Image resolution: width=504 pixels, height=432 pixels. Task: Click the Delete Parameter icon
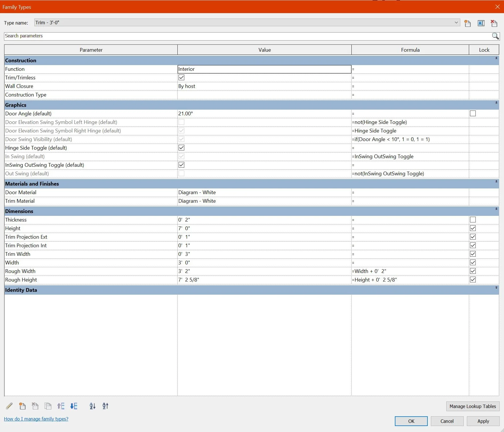(x=35, y=406)
